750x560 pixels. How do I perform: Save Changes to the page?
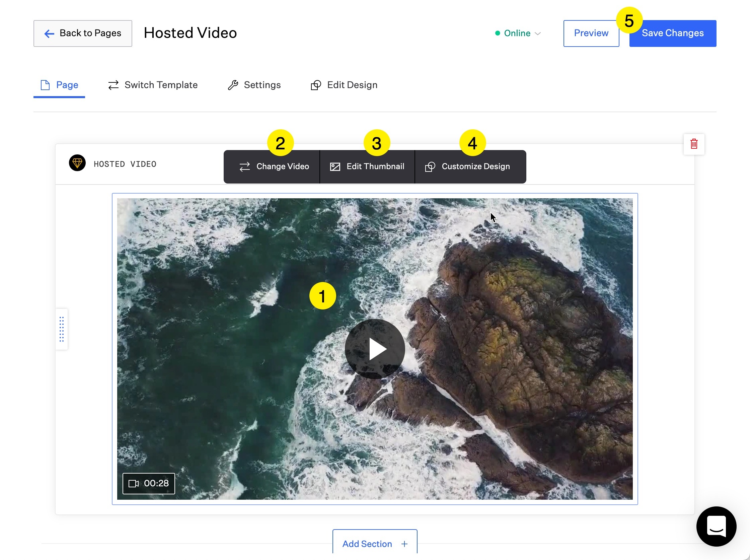coord(673,33)
